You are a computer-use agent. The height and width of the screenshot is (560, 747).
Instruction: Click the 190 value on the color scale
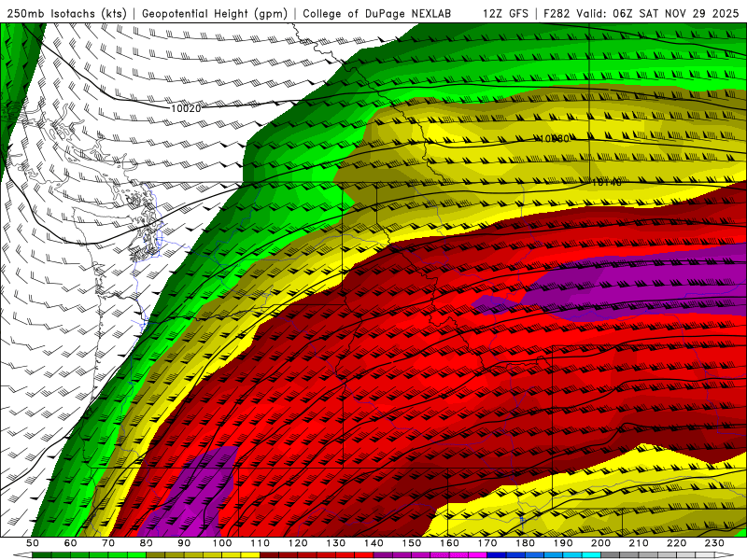[563, 543]
